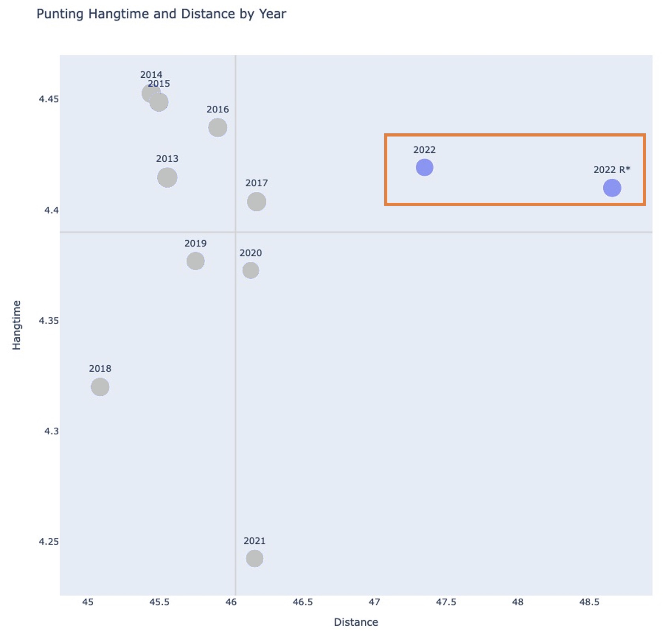The height and width of the screenshot is (636, 672).
Task: Click the 2022 R* text label
Action: [612, 170]
